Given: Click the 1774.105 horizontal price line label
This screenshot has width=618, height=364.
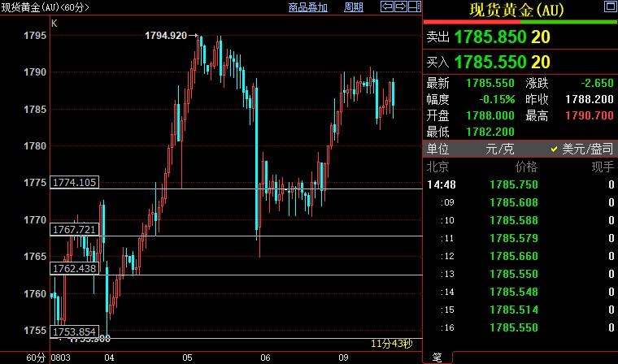Looking at the screenshot, I should [75, 183].
